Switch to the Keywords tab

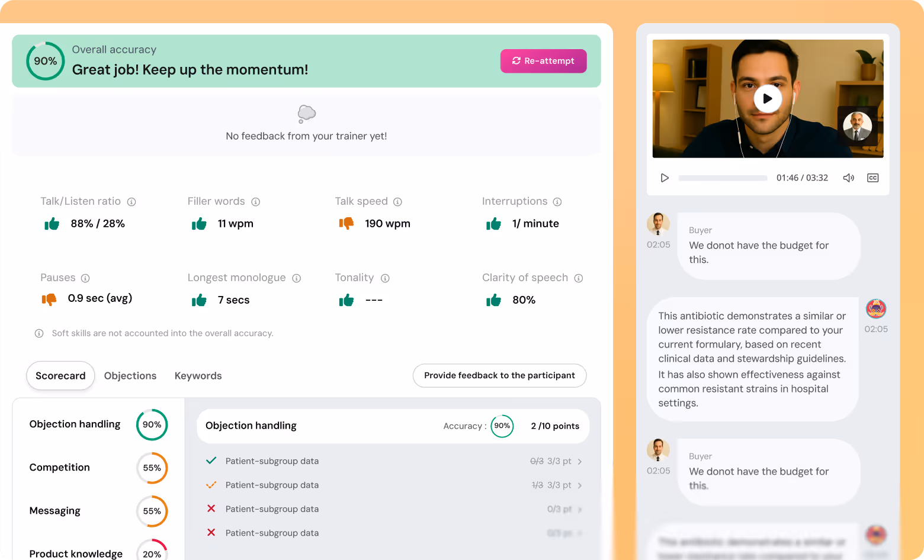tap(198, 376)
